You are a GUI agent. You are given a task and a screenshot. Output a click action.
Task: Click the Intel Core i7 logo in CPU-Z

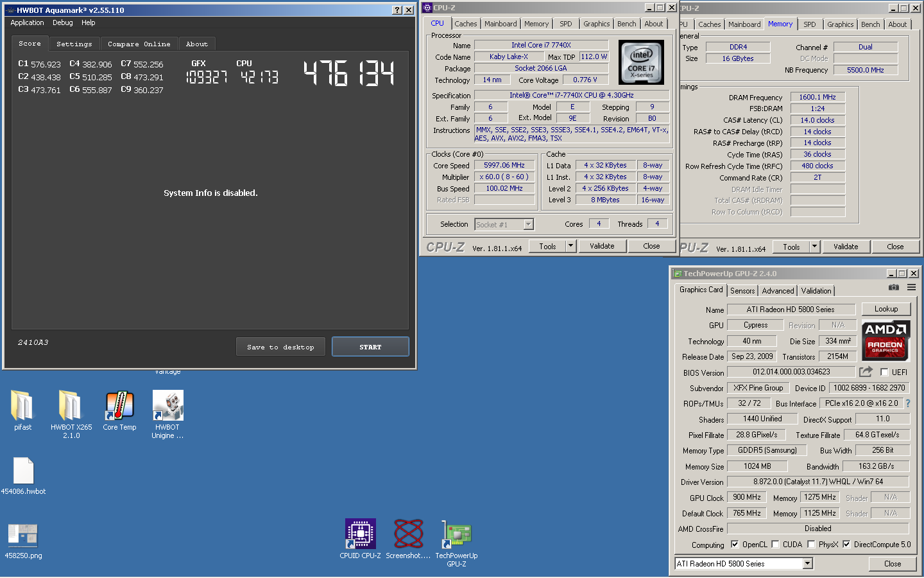coord(641,62)
